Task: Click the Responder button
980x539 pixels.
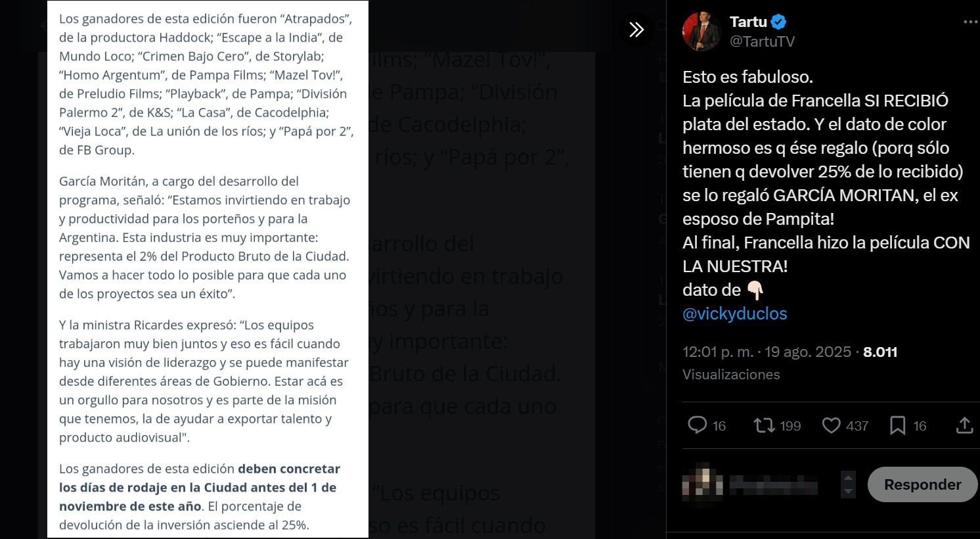Action: pyautogui.click(x=922, y=484)
